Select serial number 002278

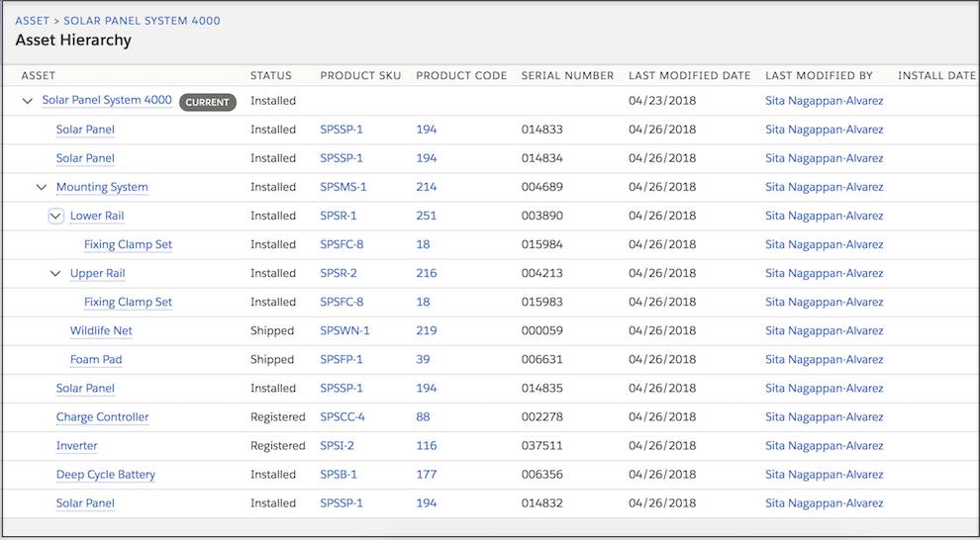pos(541,416)
